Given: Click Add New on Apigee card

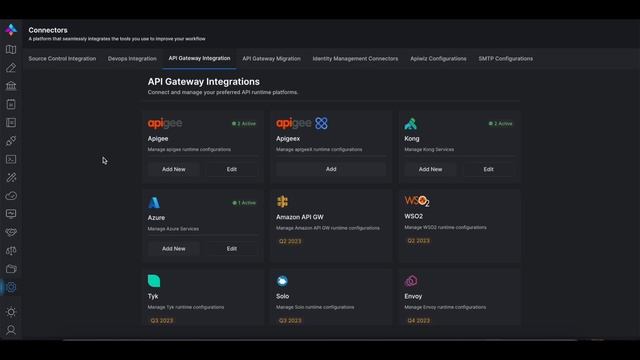Looking at the screenshot, I should (x=173, y=169).
